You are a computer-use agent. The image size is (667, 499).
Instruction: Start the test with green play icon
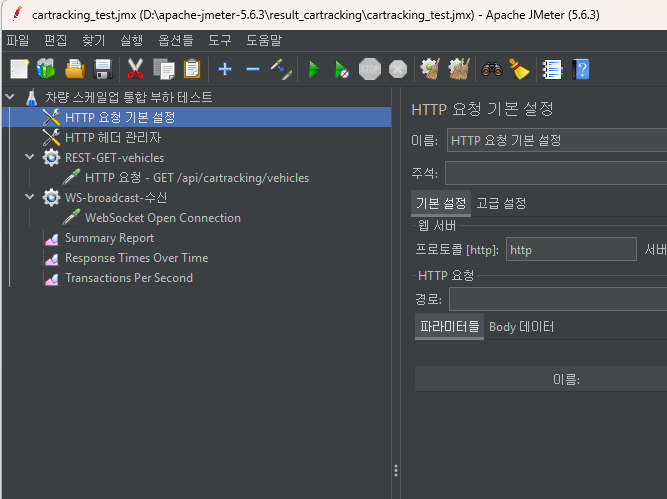pos(314,69)
